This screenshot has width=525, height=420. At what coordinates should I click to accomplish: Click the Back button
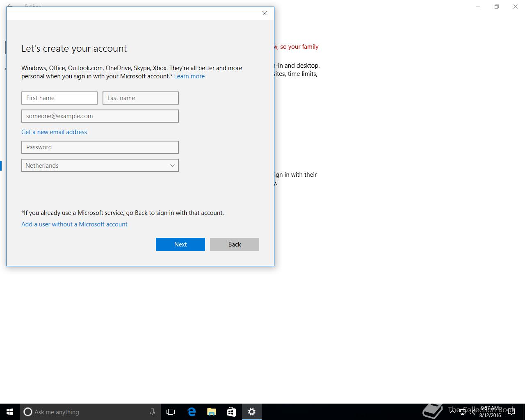point(235,244)
